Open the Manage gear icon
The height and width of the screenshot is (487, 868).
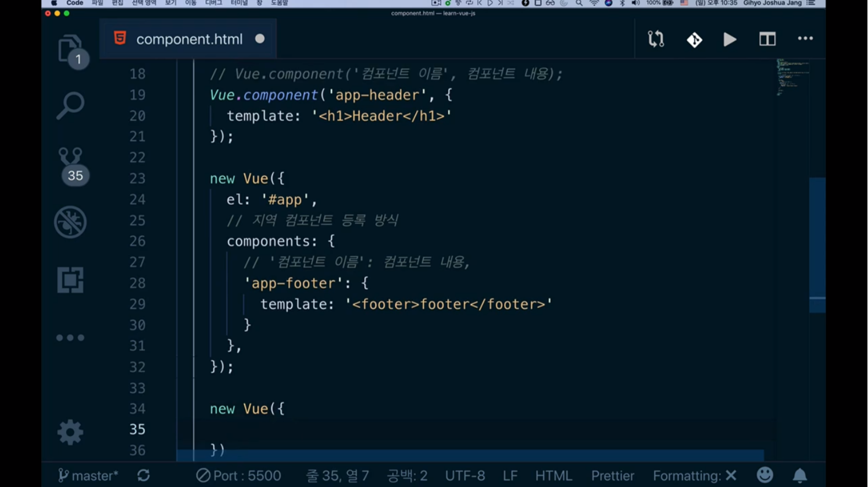click(x=70, y=432)
